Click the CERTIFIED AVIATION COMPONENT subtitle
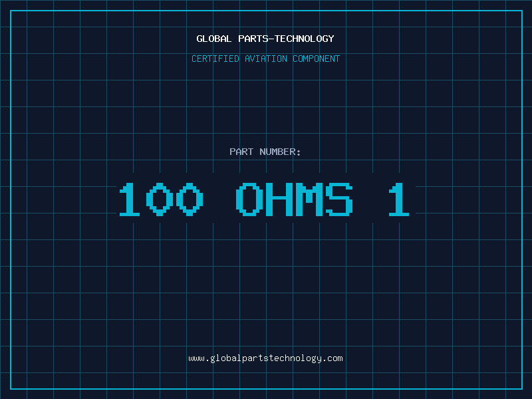 265,59
